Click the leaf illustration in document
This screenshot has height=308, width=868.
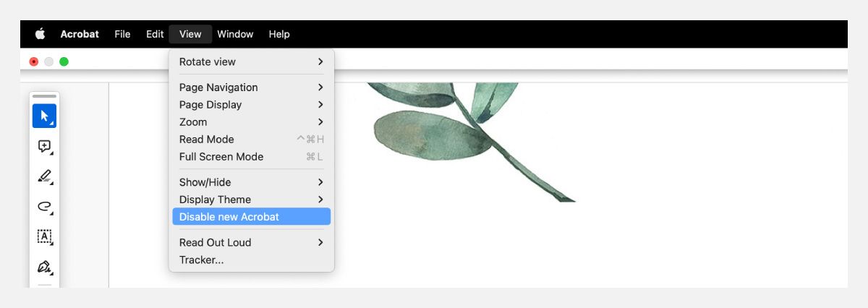[x=470, y=141]
